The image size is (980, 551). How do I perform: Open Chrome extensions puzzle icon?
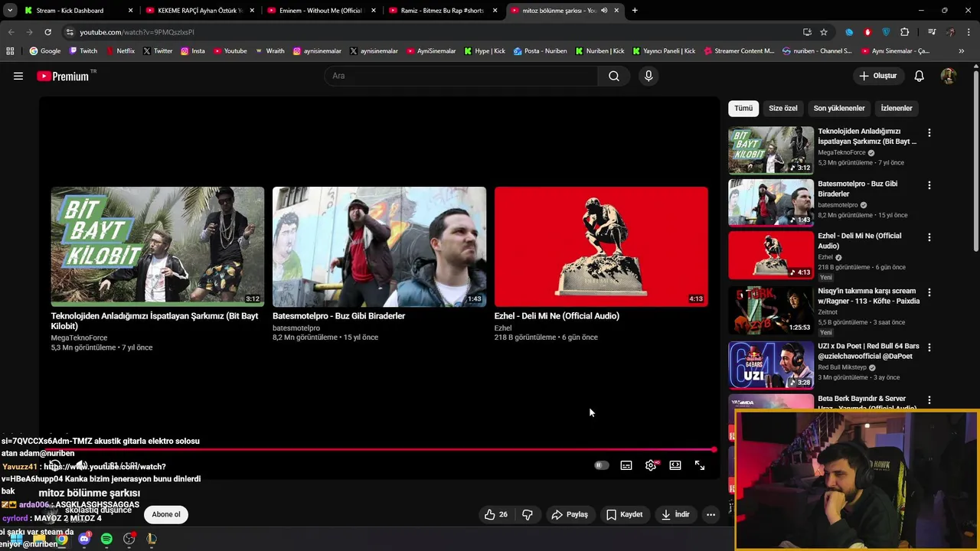(x=905, y=32)
